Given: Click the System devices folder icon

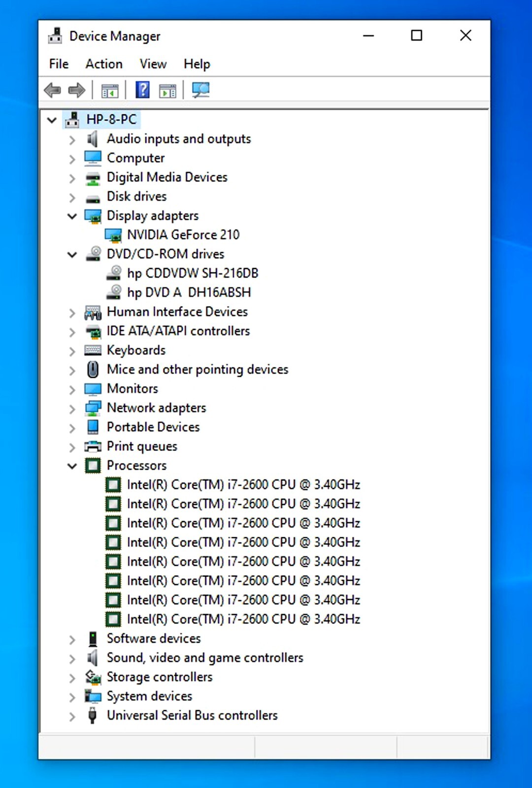Looking at the screenshot, I should (93, 696).
